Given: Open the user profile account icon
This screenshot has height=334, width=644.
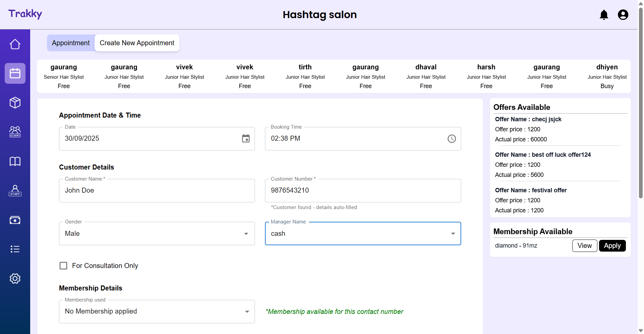Looking at the screenshot, I should 623,15.
